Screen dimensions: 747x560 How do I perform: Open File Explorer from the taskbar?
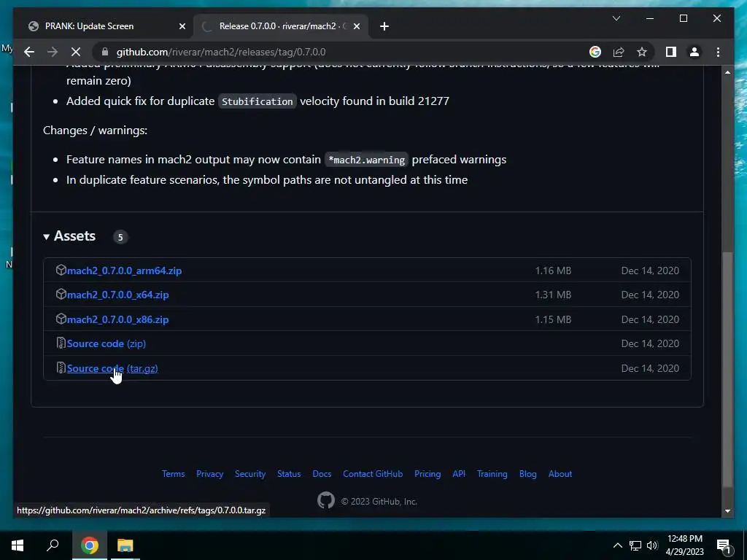pos(125,545)
